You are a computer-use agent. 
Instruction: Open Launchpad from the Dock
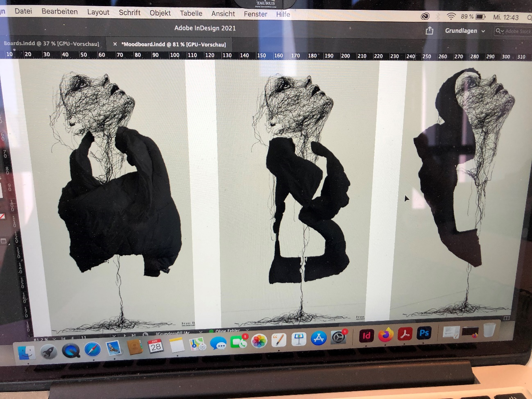click(x=49, y=351)
